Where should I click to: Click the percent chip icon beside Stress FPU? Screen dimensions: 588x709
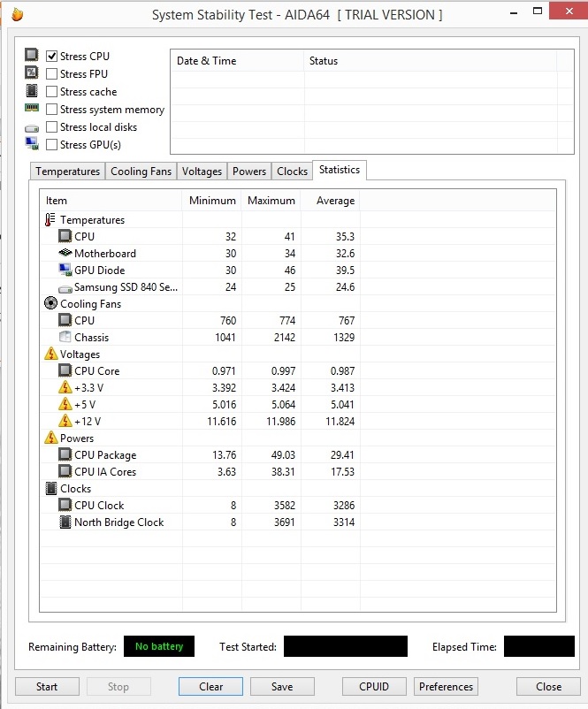(32, 72)
